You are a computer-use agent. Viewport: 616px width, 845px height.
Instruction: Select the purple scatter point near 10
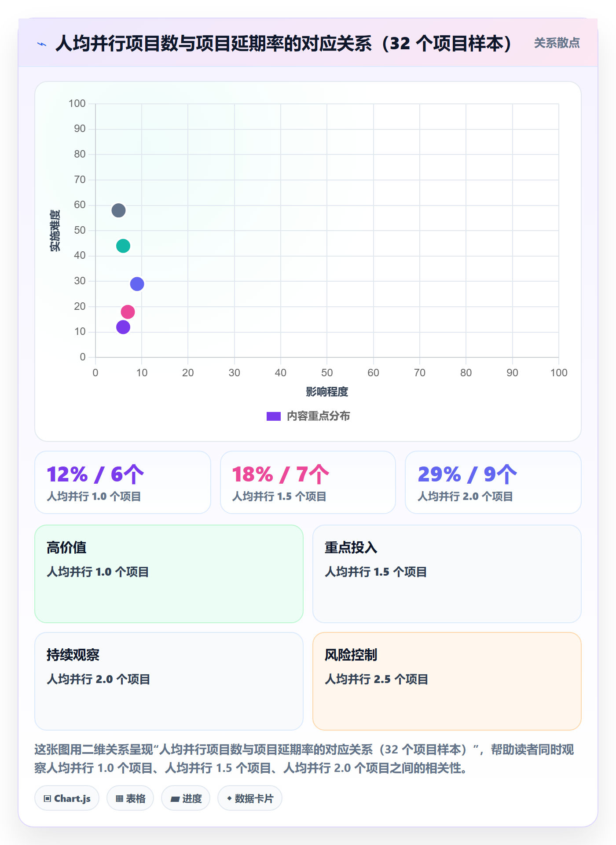123,327
